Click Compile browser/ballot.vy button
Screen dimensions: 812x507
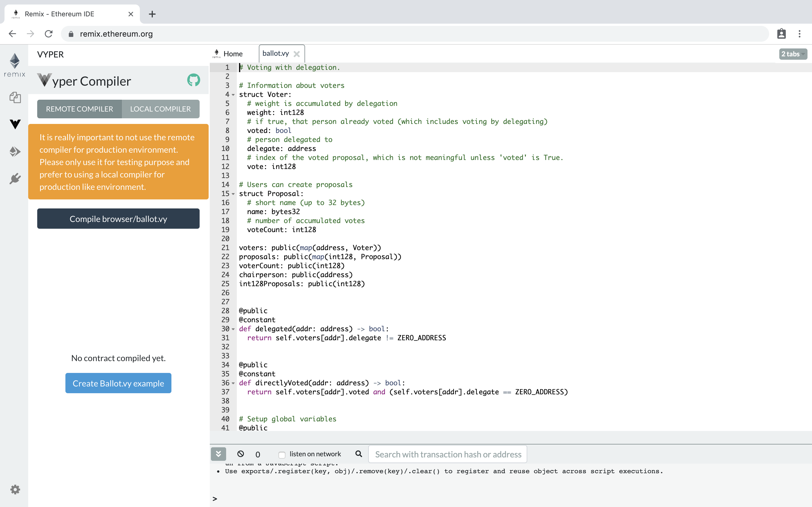point(118,219)
